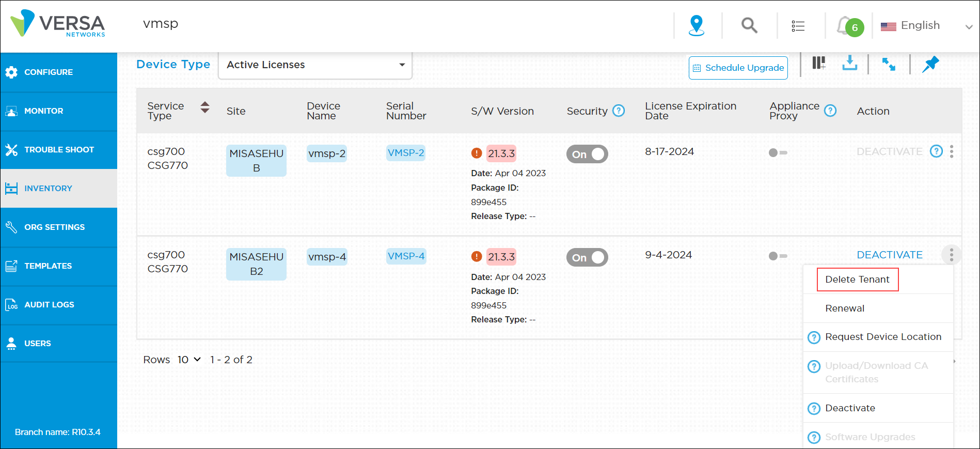980x449 pixels.
Task: Toggle Security switch for vmsp-2
Action: click(x=587, y=154)
